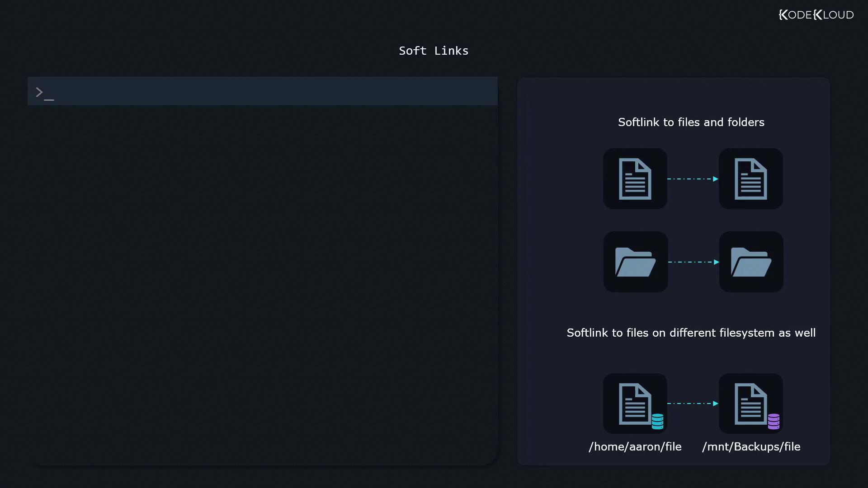The image size is (868, 488).
Task: Click the empty terminal output area
Action: tap(262, 285)
